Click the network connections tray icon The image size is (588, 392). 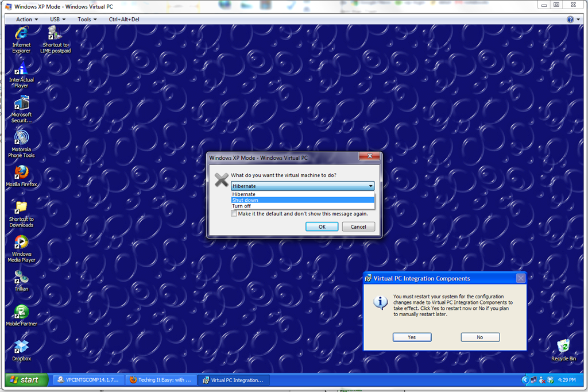(x=533, y=380)
